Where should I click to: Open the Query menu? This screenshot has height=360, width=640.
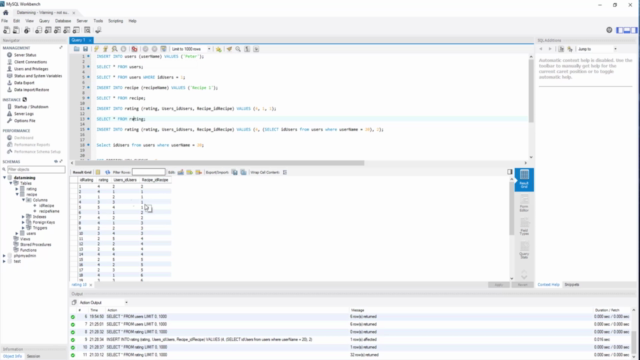(44, 21)
